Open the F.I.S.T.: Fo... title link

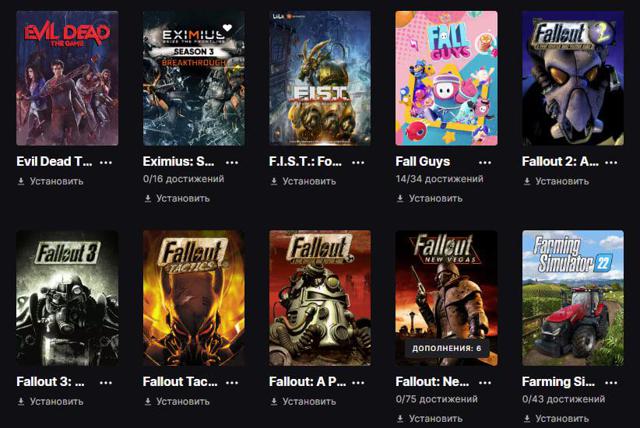pyautogui.click(x=305, y=162)
